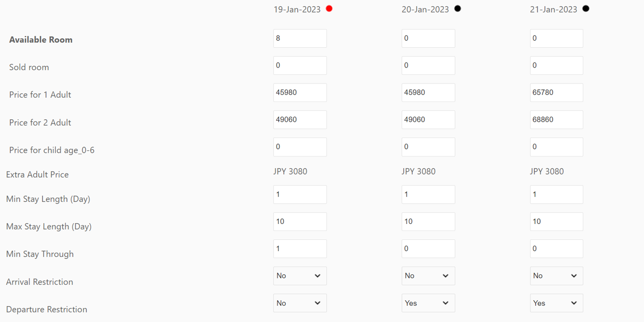Image resolution: width=644 pixels, height=322 pixels.
Task: Click the red status dot for 19-Jan-2023
Action: point(329,8)
